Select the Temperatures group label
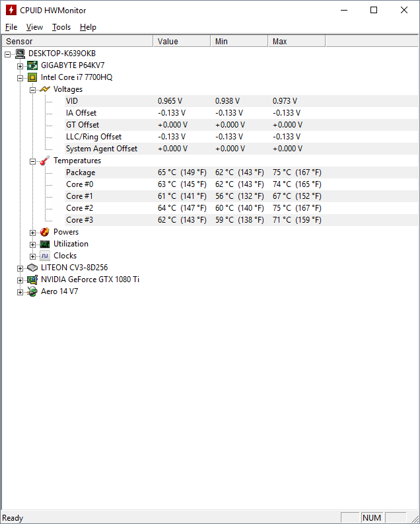 click(x=77, y=161)
